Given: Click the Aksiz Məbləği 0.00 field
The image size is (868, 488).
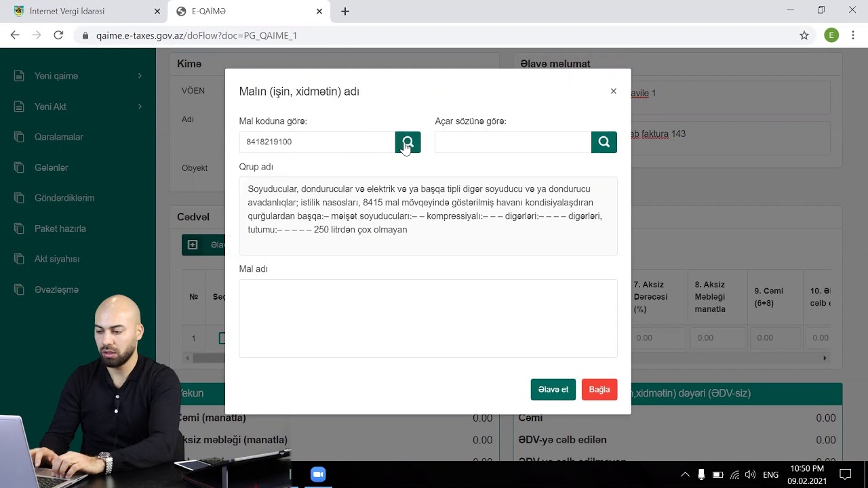Looking at the screenshot, I should coord(718,338).
